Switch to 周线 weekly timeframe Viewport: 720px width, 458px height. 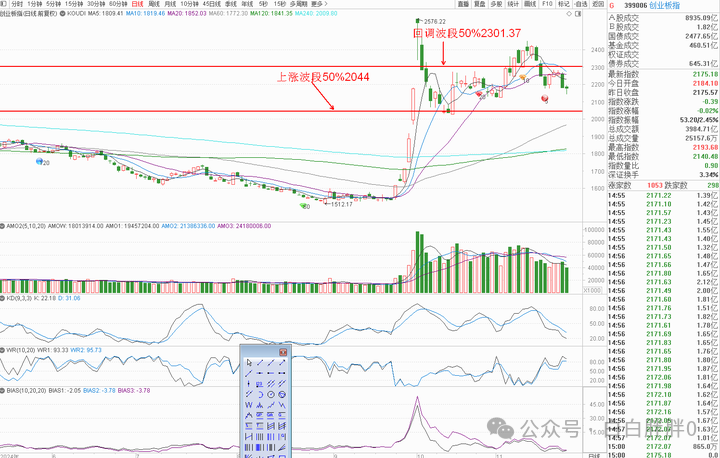[154, 4]
